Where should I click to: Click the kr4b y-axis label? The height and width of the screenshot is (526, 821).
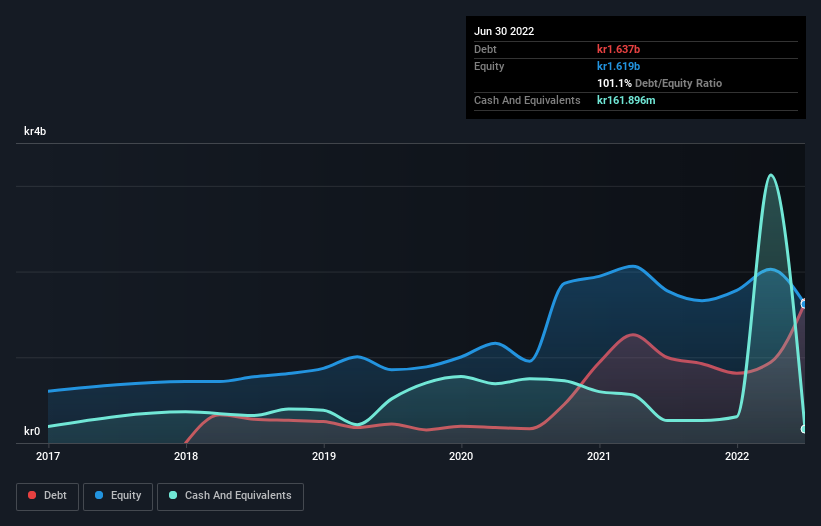point(35,131)
